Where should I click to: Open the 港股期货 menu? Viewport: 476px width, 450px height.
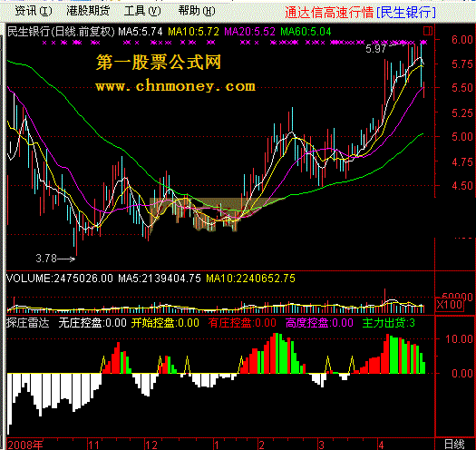88,11
